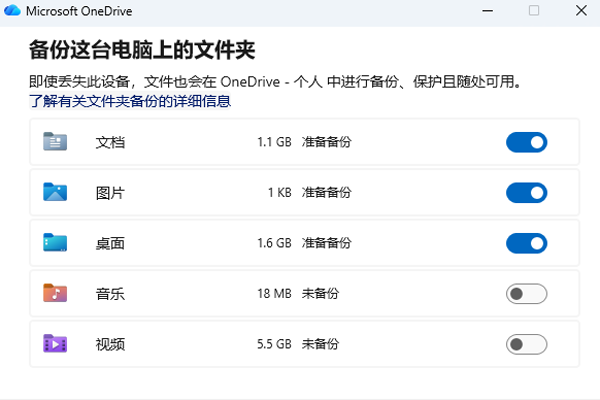Close the OneDrive backup window
Viewport: 600px width, 400px height.
(x=581, y=11)
